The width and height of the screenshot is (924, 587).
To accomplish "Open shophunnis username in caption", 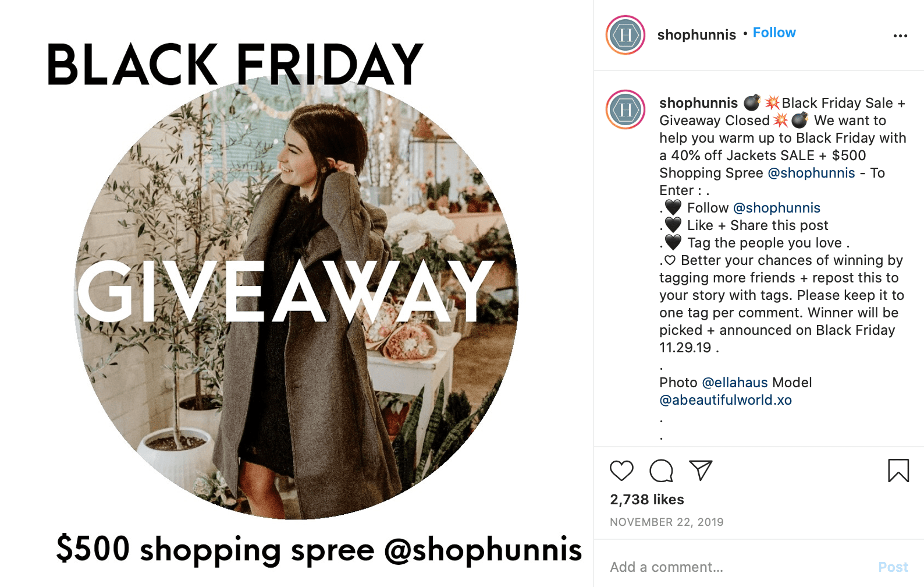I will [x=698, y=103].
